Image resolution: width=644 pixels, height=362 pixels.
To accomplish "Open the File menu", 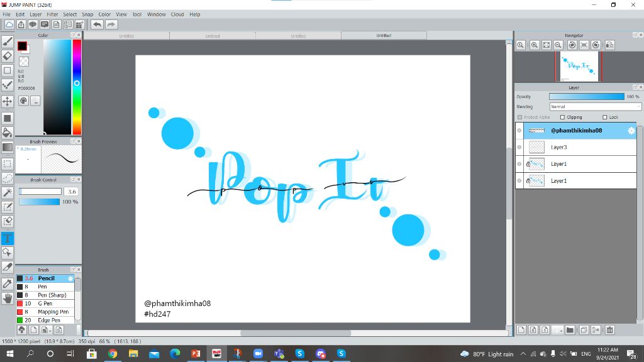I will click(6, 14).
